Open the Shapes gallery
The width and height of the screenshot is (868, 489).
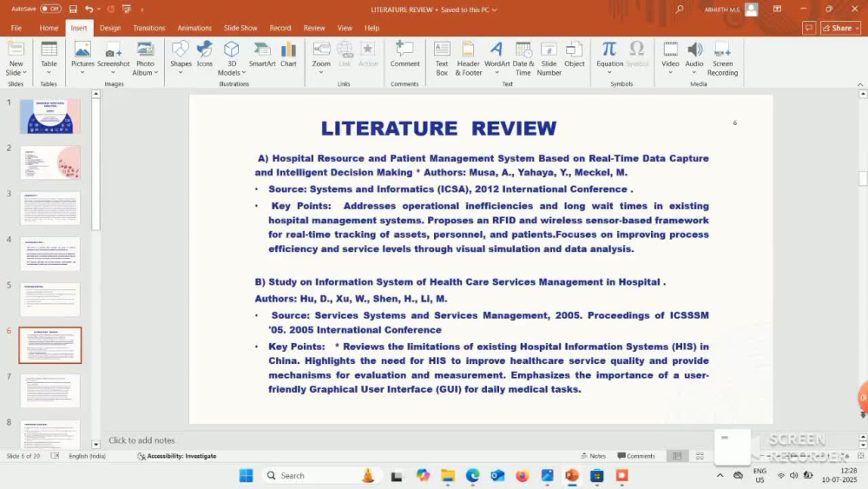click(181, 58)
